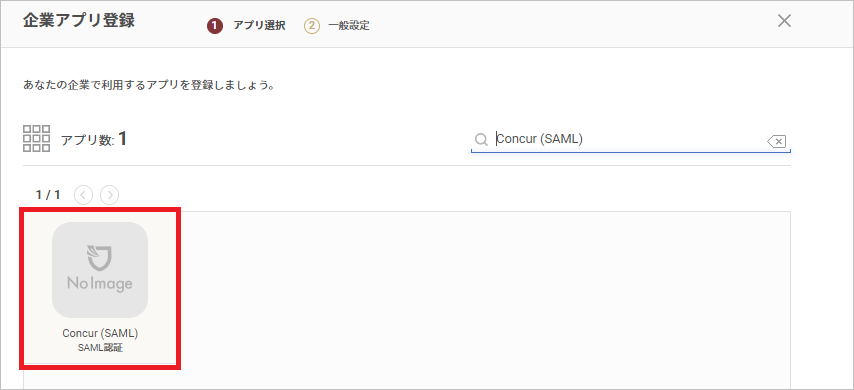Click the アプリ数 count text

(x=94, y=139)
